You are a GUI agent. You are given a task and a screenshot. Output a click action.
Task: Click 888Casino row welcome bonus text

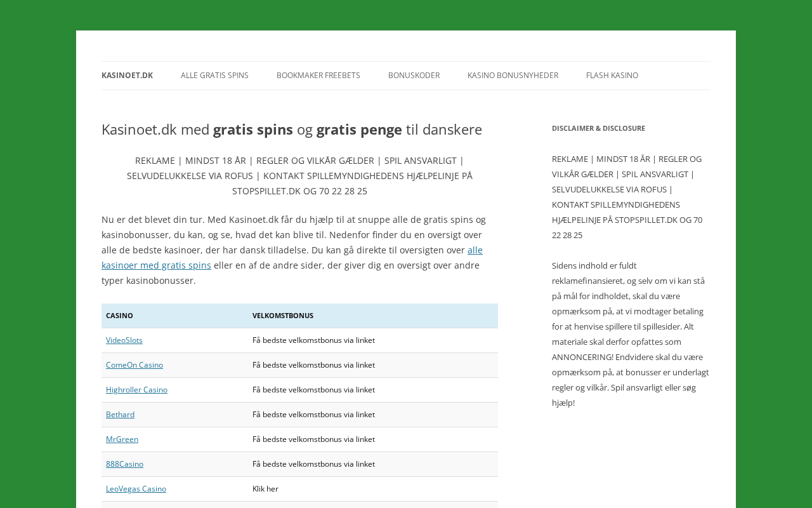pyautogui.click(x=313, y=464)
